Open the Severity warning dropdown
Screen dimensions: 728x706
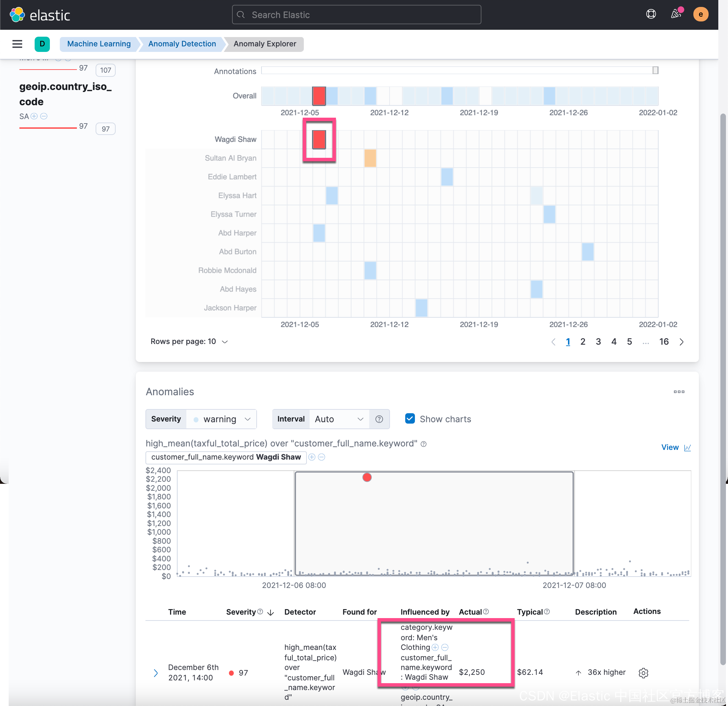221,419
